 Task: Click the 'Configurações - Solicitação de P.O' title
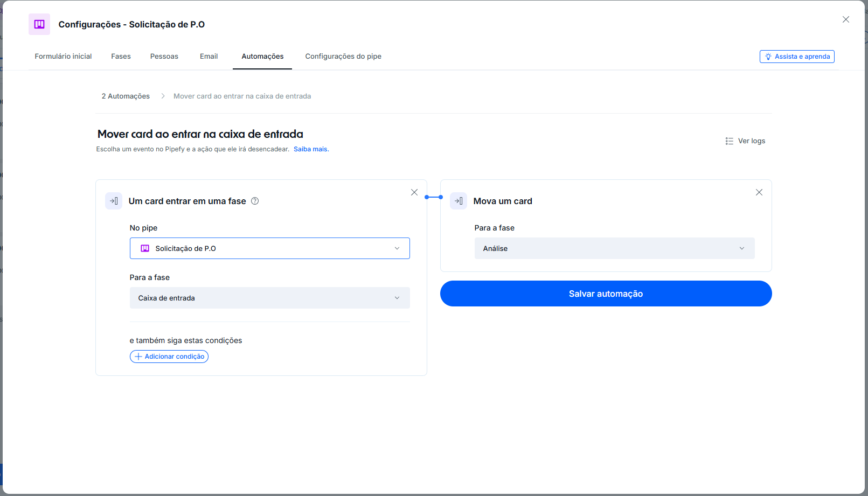coord(131,24)
